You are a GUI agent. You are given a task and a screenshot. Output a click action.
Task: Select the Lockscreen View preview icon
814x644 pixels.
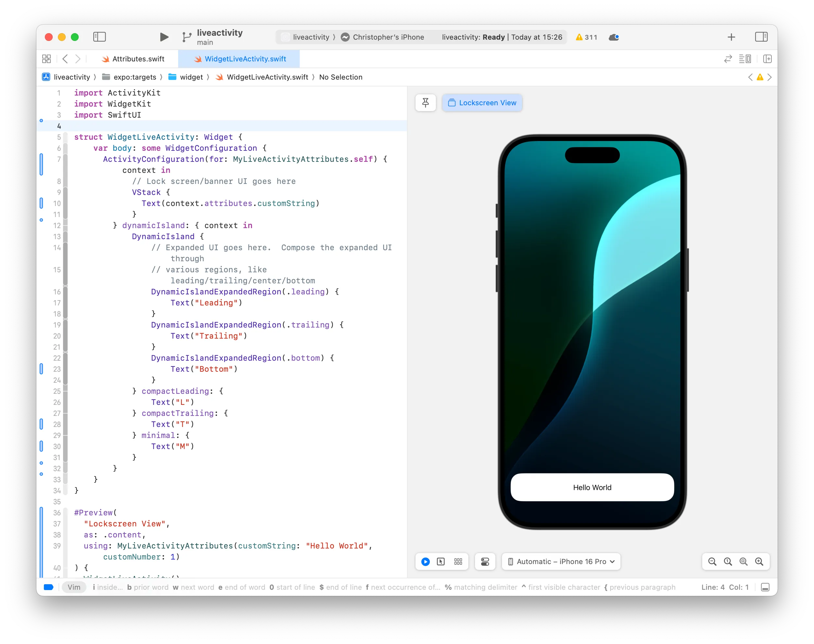click(452, 102)
